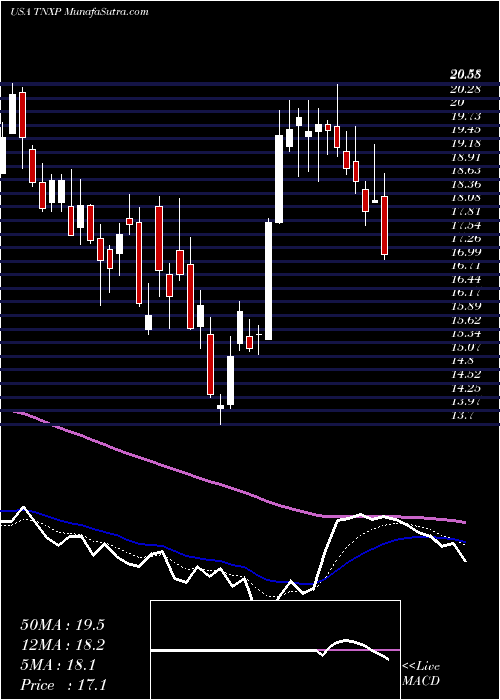Click the 15.34 price axis label

tap(466, 334)
